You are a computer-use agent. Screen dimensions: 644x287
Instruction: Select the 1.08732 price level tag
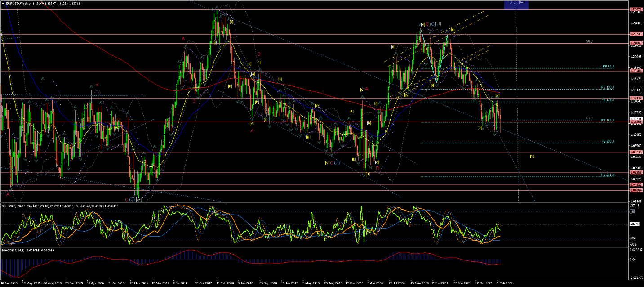point(635,152)
